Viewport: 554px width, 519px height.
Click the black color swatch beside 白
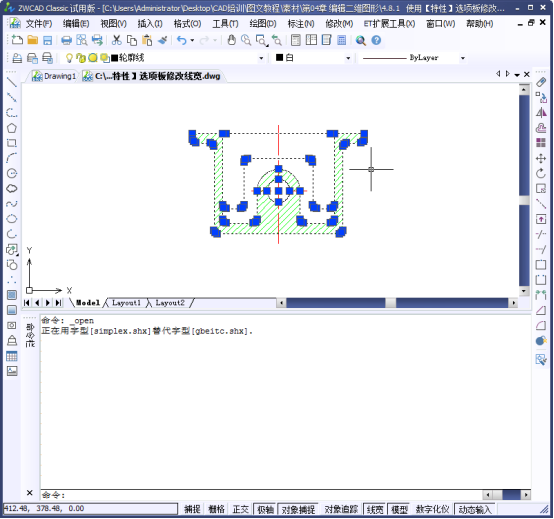point(279,58)
